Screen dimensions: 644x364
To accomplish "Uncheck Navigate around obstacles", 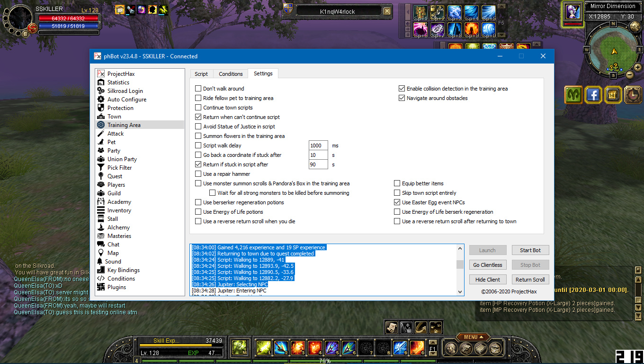I will (402, 98).
